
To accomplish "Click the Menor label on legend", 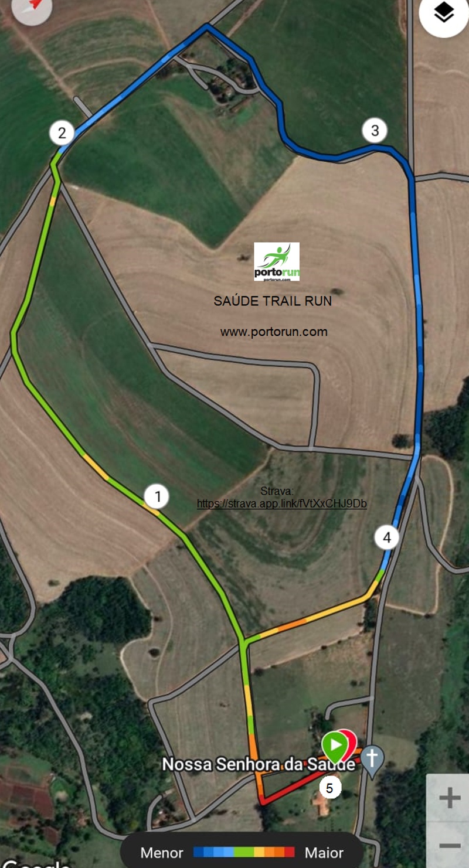I will 162,853.
